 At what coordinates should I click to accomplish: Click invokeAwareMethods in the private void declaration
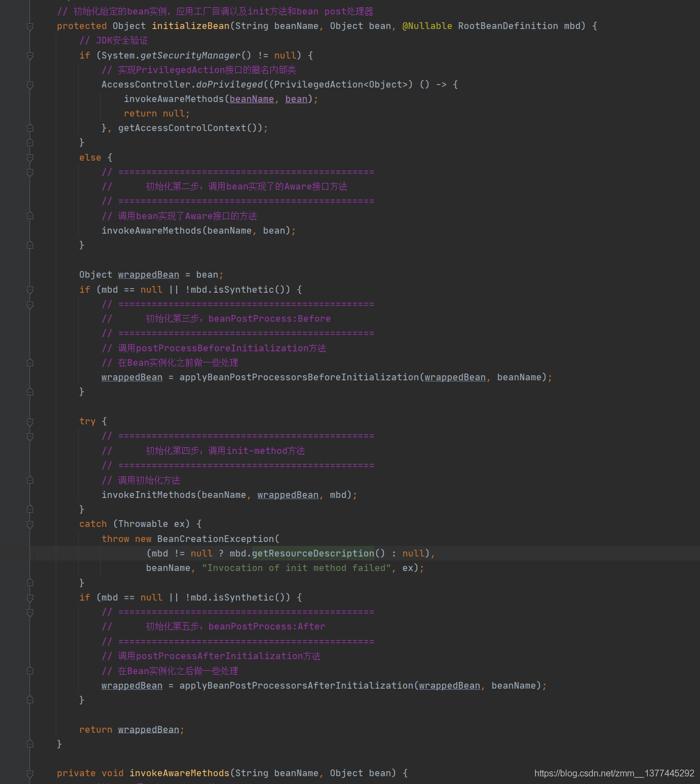[179, 773]
